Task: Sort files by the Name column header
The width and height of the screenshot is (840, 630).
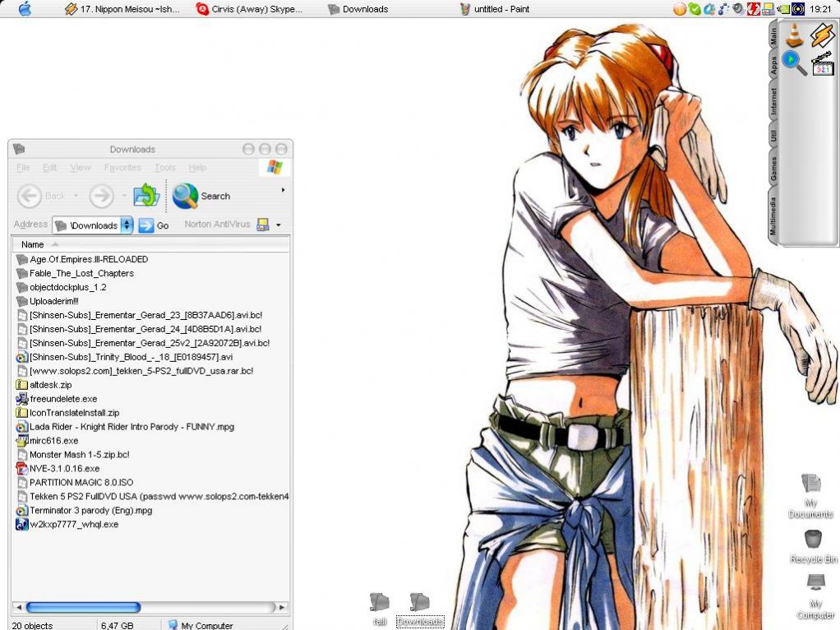Action: (x=150, y=244)
